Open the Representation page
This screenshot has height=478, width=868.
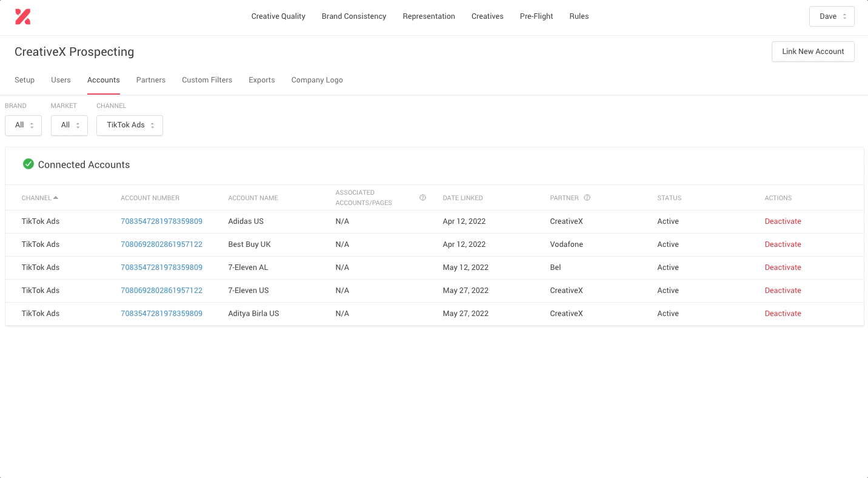[x=429, y=16]
